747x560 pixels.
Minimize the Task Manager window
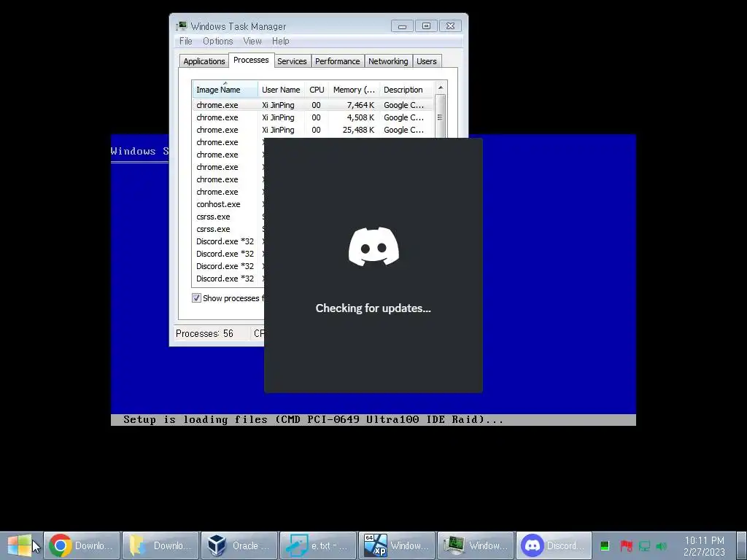click(x=402, y=26)
